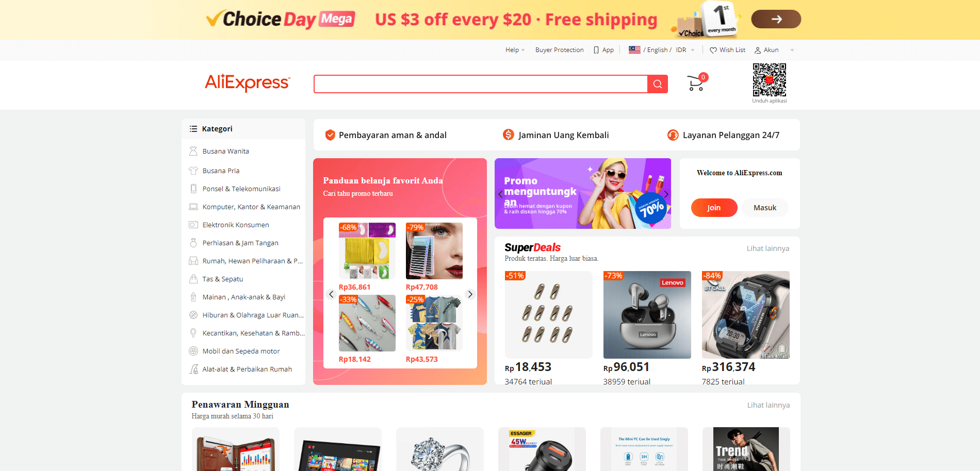Show next items in shopping guide carousel

pos(470,294)
